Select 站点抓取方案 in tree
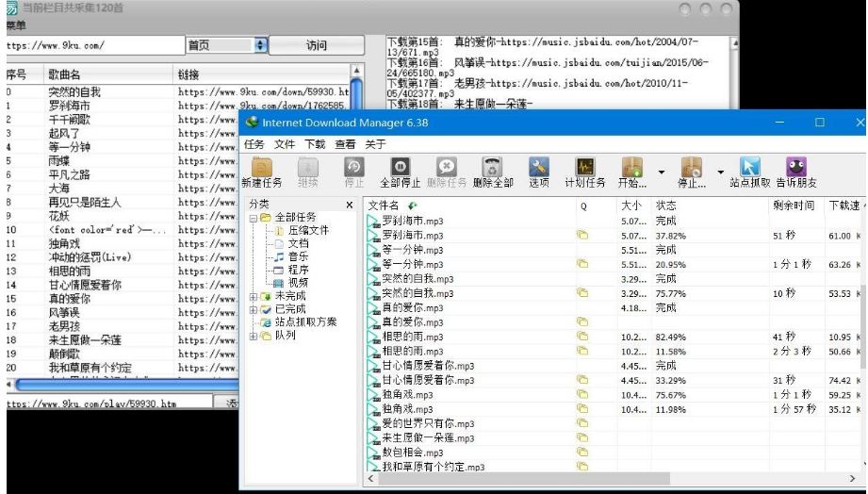Viewport: 868px width, 494px height. click(306, 322)
